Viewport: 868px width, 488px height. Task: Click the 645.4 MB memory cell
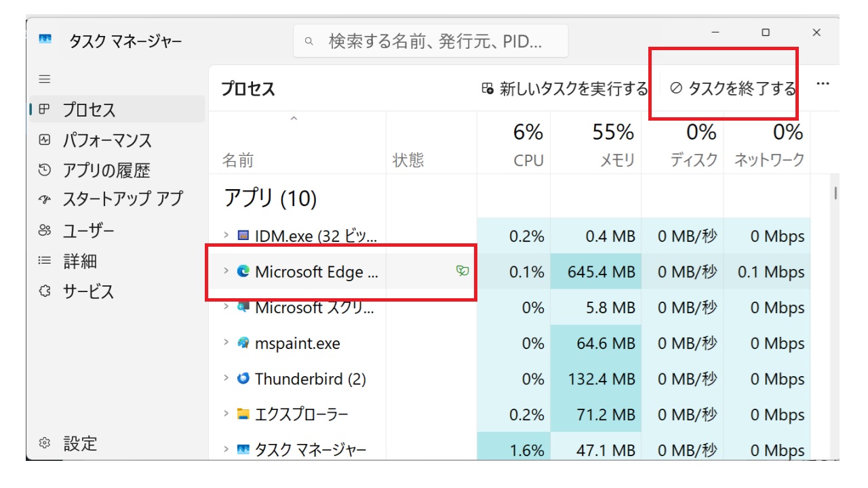click(596, 272)
